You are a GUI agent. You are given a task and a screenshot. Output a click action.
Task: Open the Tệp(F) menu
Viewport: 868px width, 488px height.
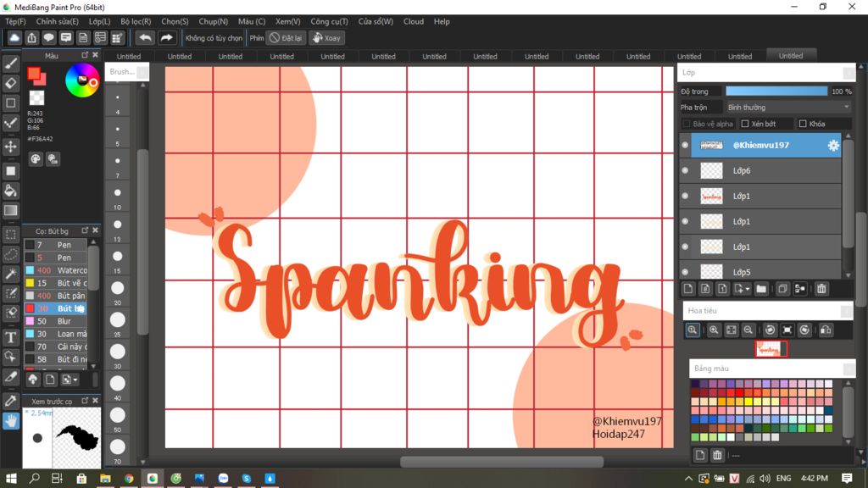[15, 21]
